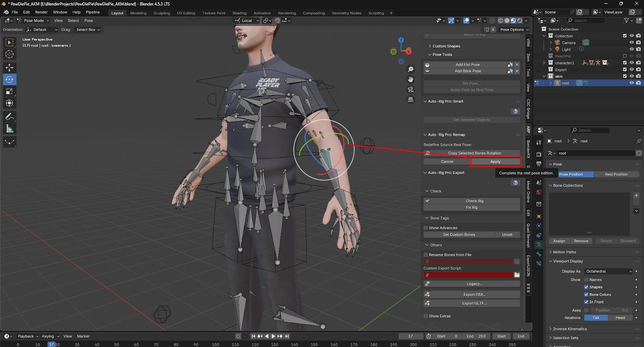Toggle the Names display checkbox

click(x=586, y=280)
